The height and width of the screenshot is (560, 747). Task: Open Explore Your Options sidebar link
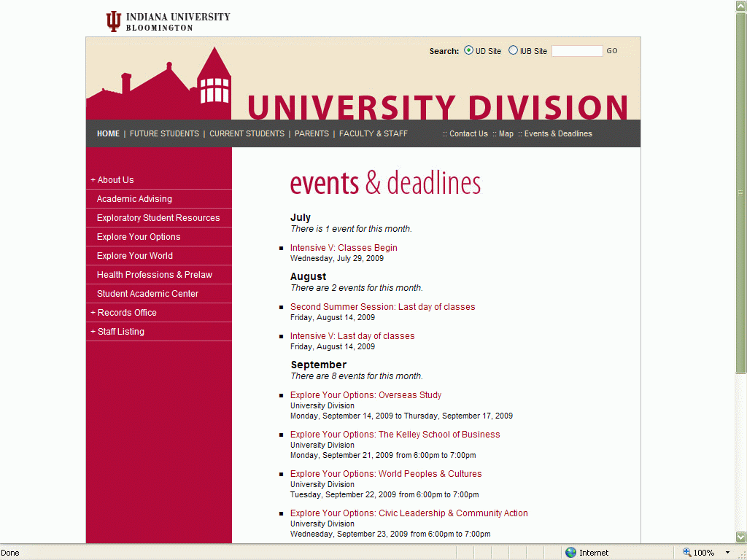tap(139, 237)
